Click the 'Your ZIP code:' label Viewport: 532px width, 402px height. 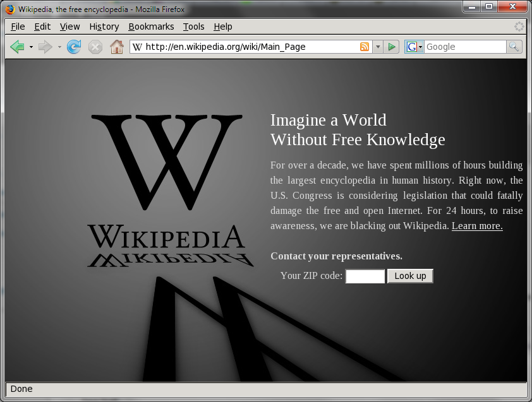pyautogui.click(x=311, y=276)
